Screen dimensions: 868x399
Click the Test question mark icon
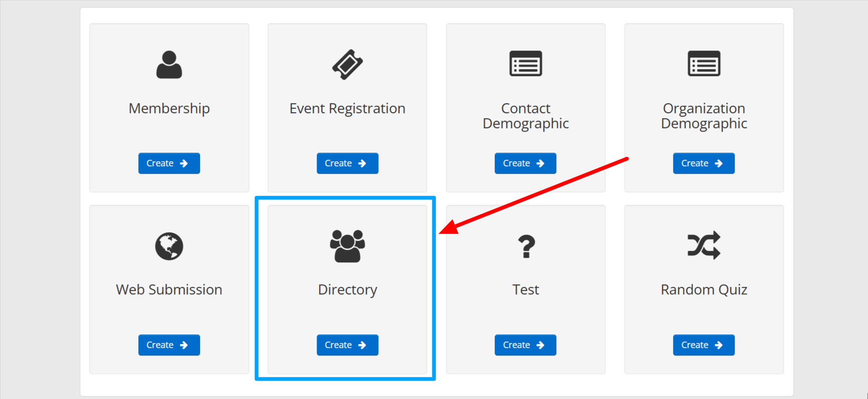pyautogui.click(x=526, y=246)
